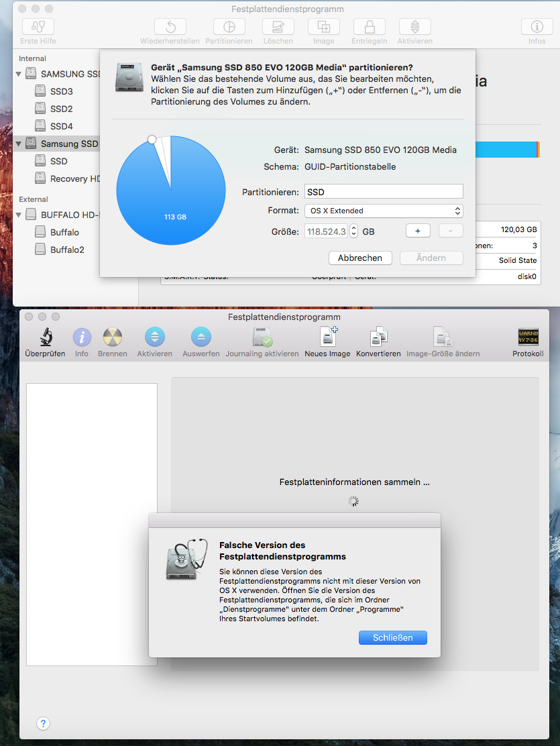
Task: Click the Größe size stepper arrows
Action: [x=353, y=231]
